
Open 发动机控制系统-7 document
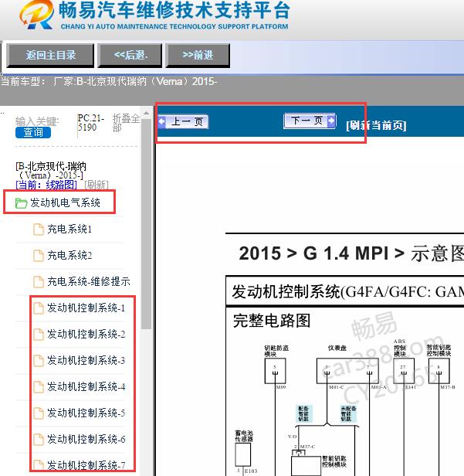click(86, 465)
